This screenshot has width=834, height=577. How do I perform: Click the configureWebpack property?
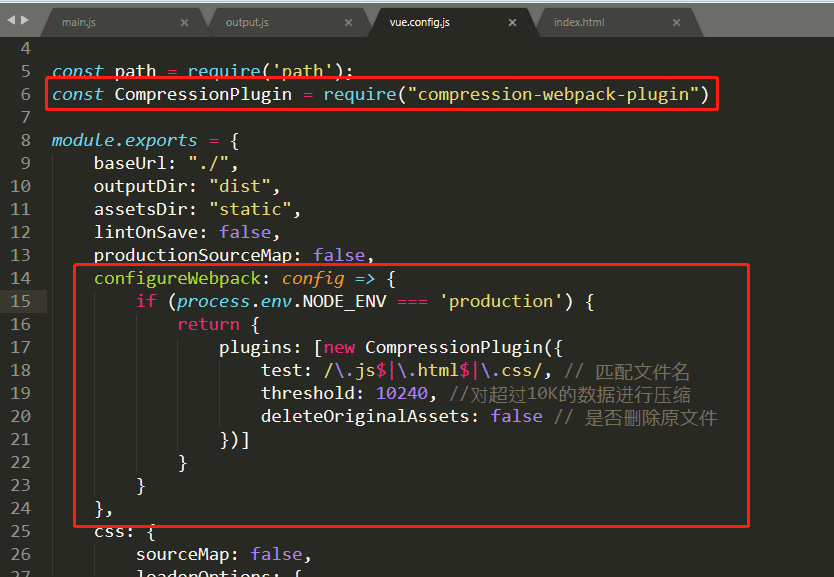pyautogui.click(x=177, y=278)
